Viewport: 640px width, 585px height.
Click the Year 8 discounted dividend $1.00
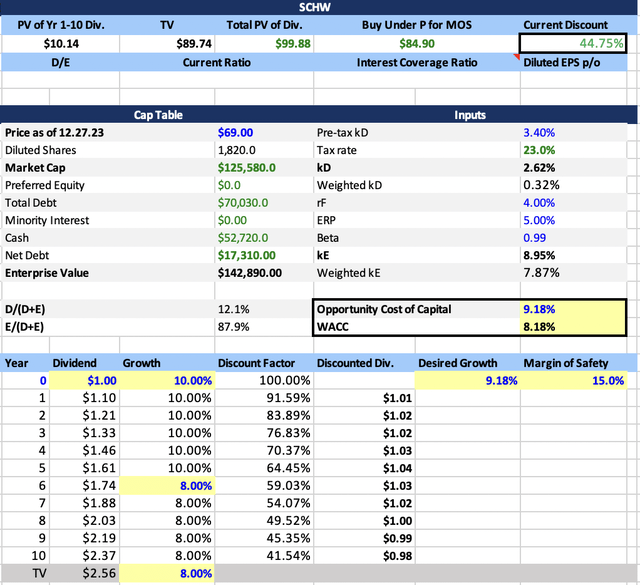point(364,521)
